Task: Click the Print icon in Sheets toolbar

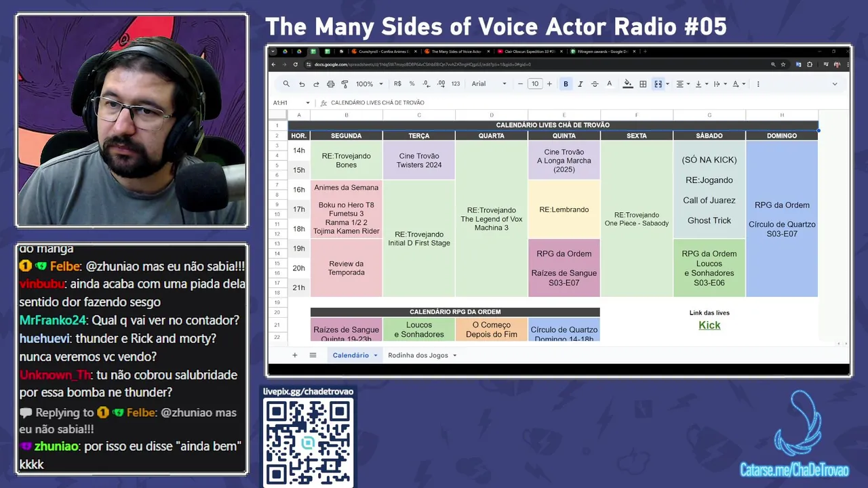Action: [x=330, y=84]
